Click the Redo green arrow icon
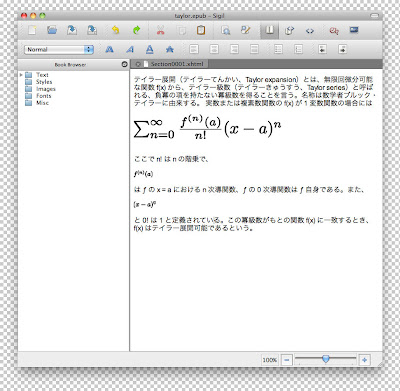Screen dimensions: 400x391 [x=137, y=30]
